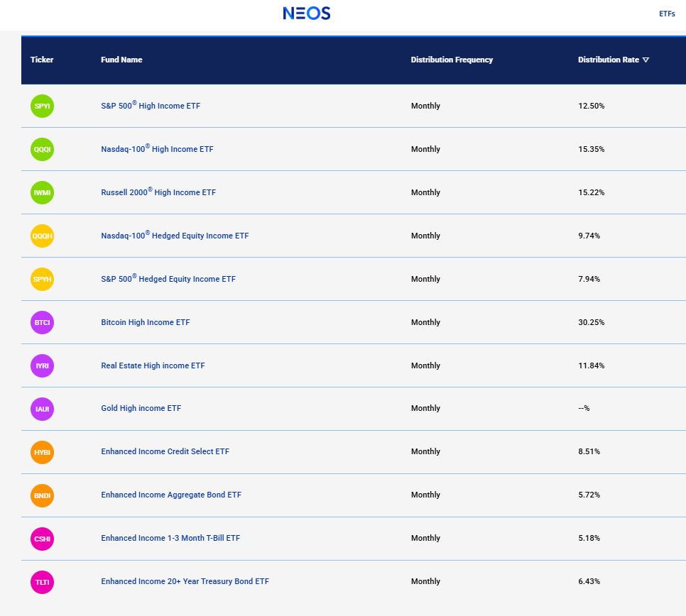Open Enhanced Income Credit Select ETF link

coord(165,451)
